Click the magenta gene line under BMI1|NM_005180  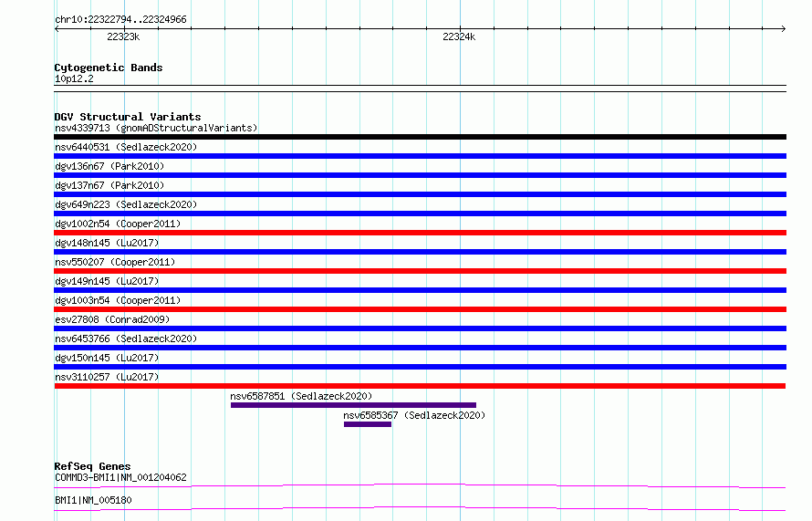click(420, 508)
